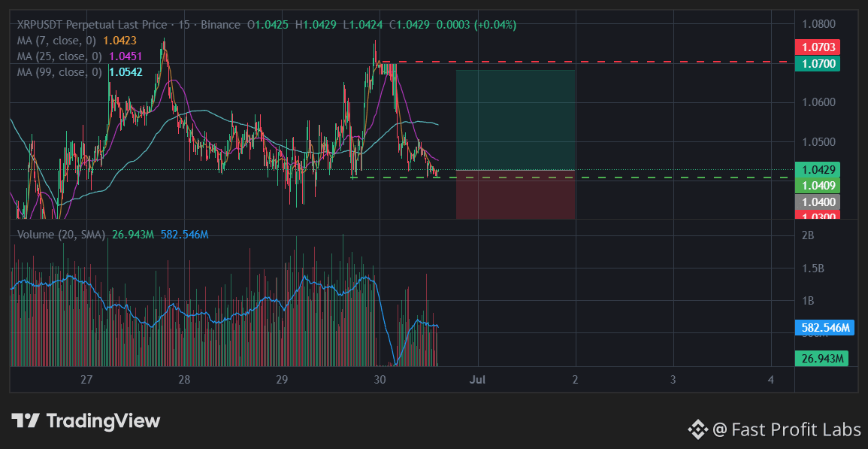
Task: Click the MA (7, close, 0) indicator label
Action: point(56,41)
